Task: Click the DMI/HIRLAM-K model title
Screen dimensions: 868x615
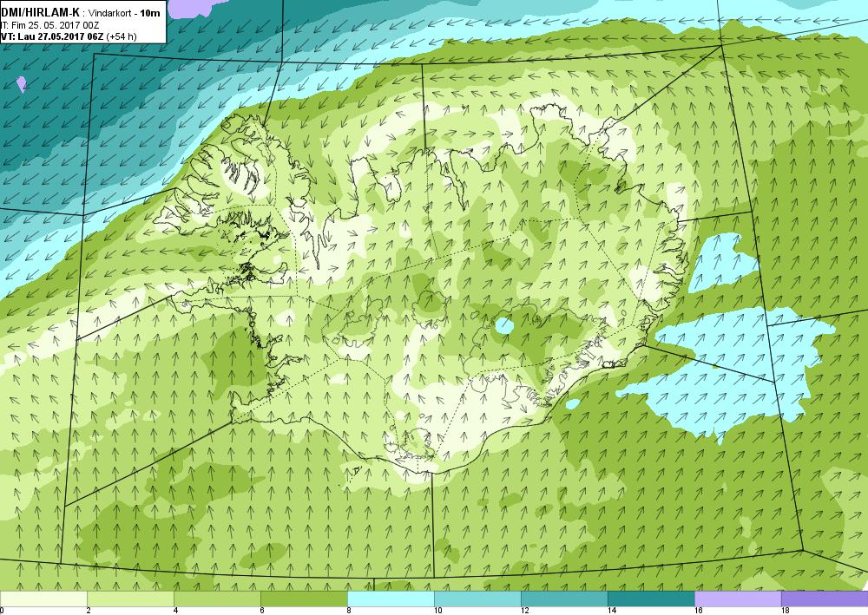Action: point(40,12)
